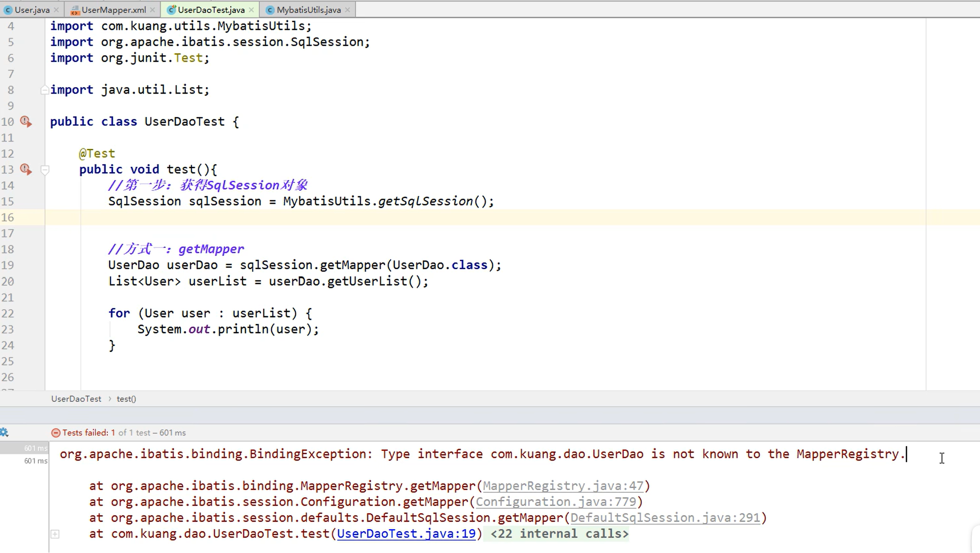Open the MapperRegistry.java:47 link
The width and height of the screenshot is (980, 553).
(563, 486)
